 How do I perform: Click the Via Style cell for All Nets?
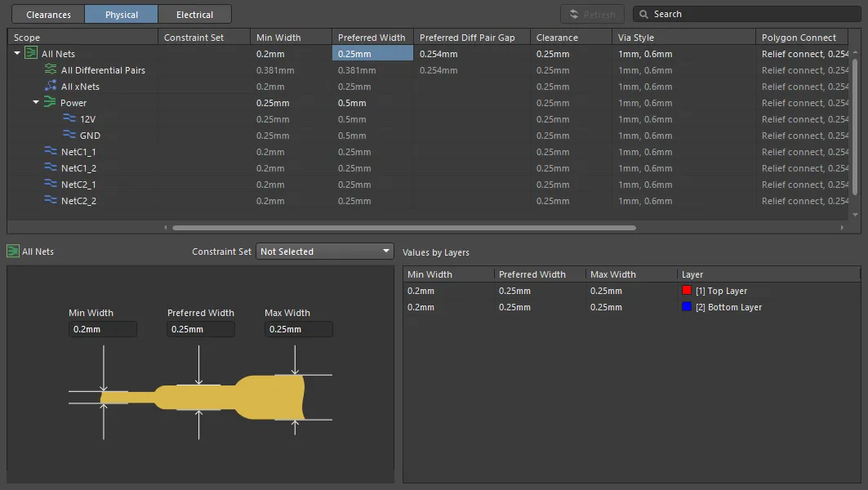tap(683, 54)
